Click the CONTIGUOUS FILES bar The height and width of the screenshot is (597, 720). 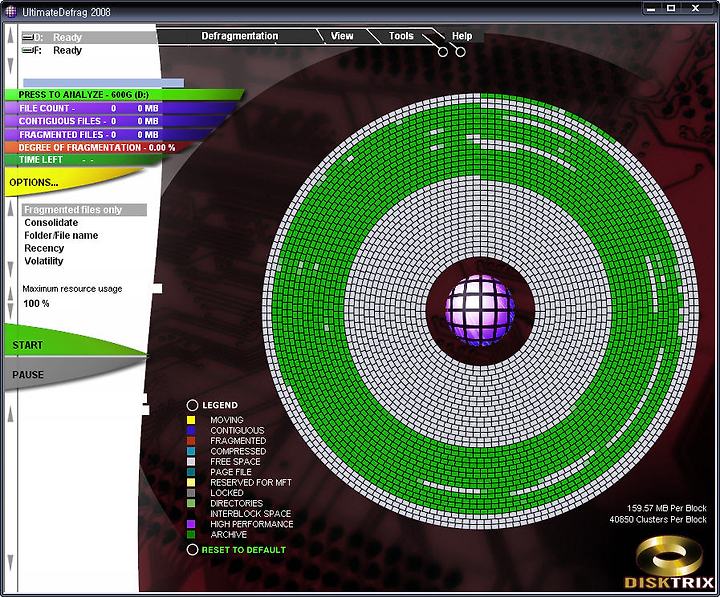pyautogui.click(x=117, y=121)
